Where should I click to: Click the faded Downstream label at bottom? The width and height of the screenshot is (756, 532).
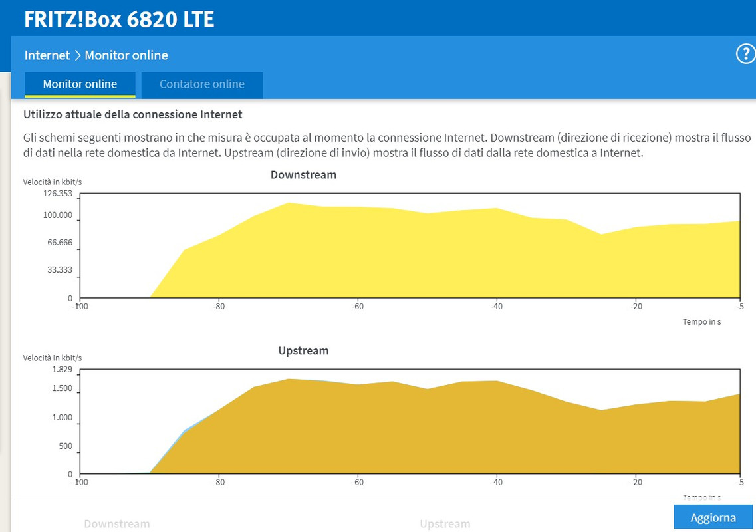tap(116, 524)
